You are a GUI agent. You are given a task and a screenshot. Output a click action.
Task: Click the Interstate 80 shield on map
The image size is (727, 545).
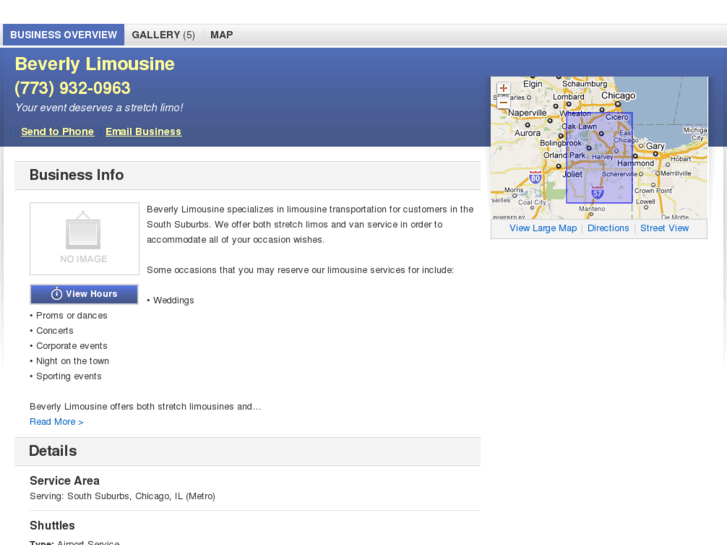pyautogui.click(x=536, y=177)
